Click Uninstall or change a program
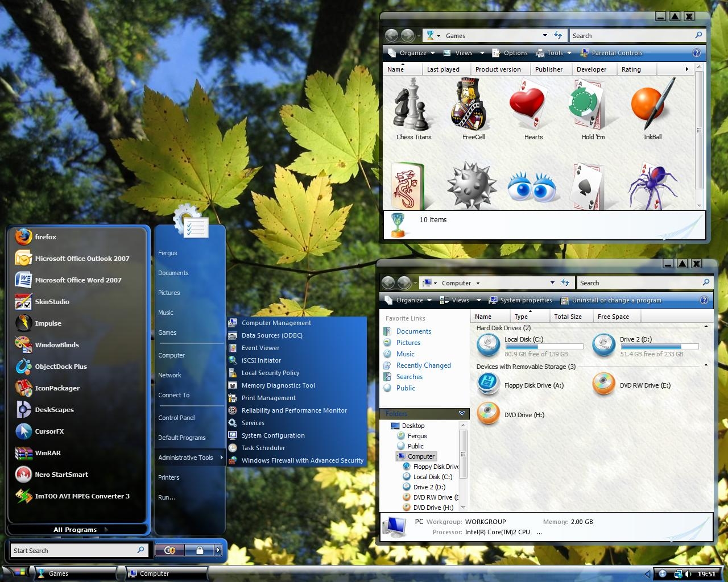Viewport: 728px width, 582px height. click(611, 300)
